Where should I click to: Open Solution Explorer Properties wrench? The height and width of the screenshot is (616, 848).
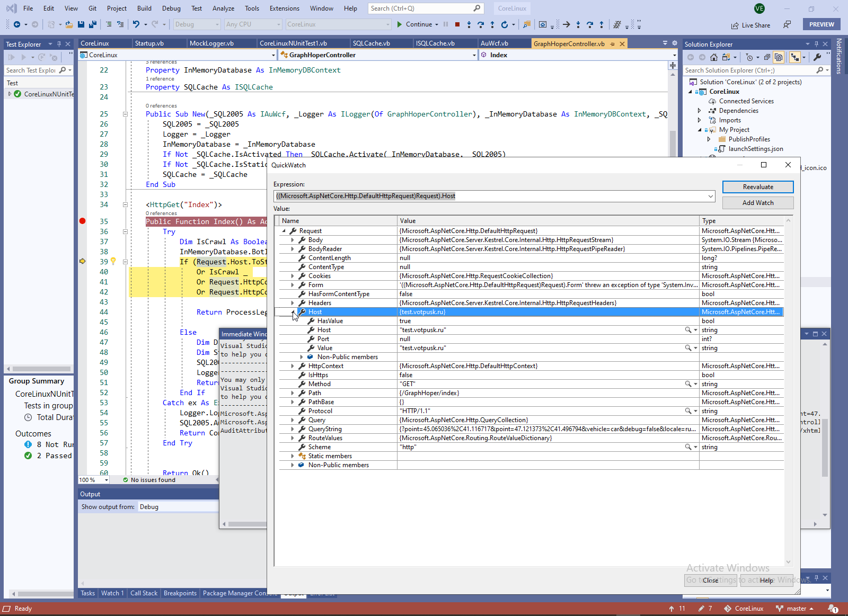(817, 57)
